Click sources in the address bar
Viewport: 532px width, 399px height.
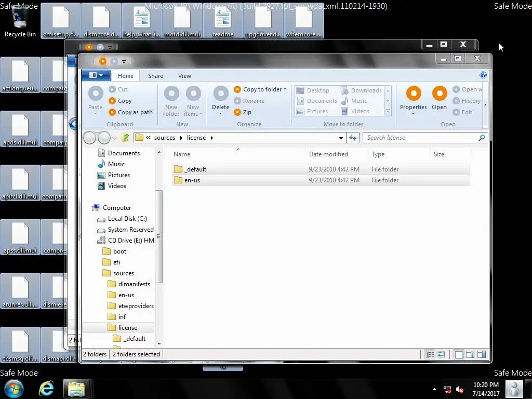pyautogui.click(x=165, y=137)
